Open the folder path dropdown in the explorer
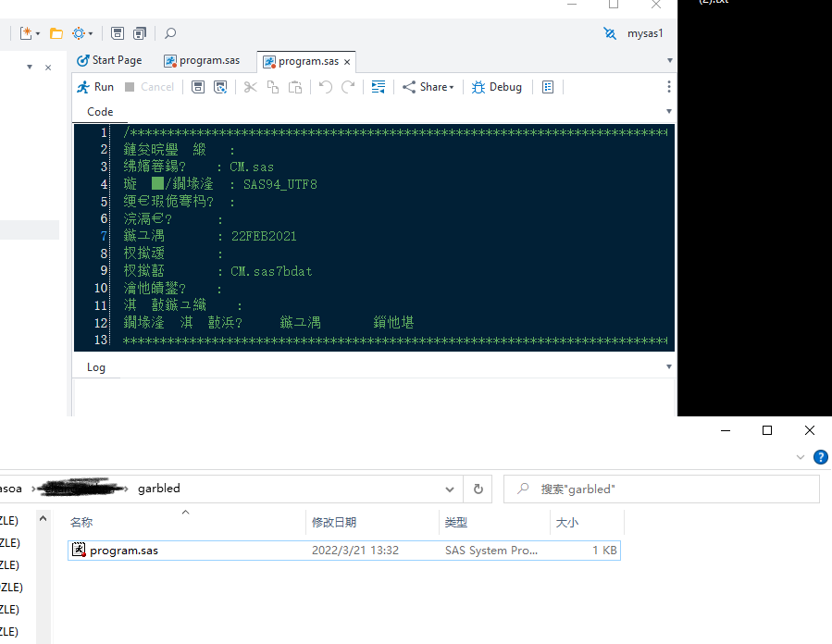Screen dimensions: 832x644 pos(451,489)
